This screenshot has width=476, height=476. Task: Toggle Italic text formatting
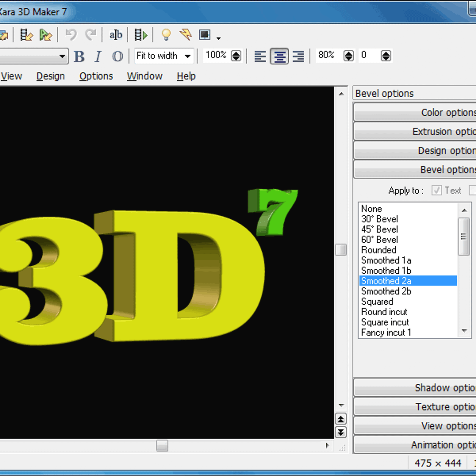[98, 56]
